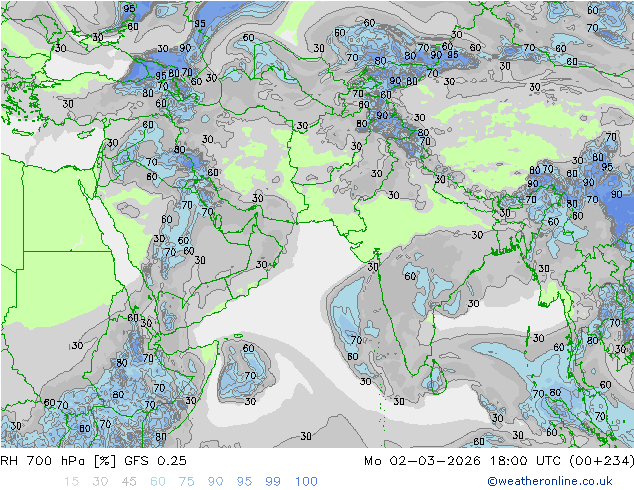Viewport: 634px width, 490px height.
Task: Click the 'RH 700 hPa [%] GFS 0.25' title
Action: [93, 460]
